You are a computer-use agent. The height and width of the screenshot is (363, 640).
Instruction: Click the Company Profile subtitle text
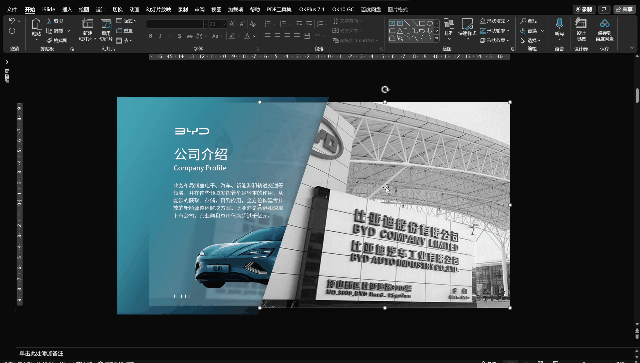pos(200,168)
